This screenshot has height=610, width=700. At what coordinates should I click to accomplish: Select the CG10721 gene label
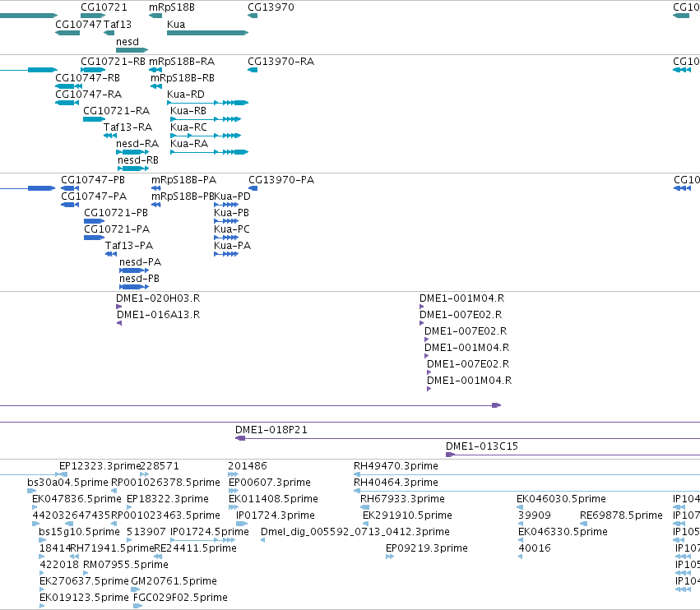pos(104,7)
